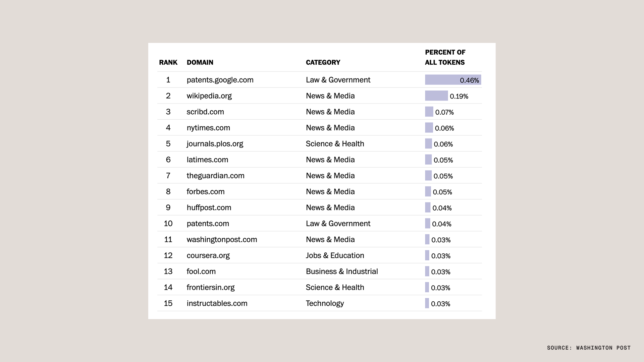
Task: Click the nytimes.com domain
Action: click(x=208, y=128)
